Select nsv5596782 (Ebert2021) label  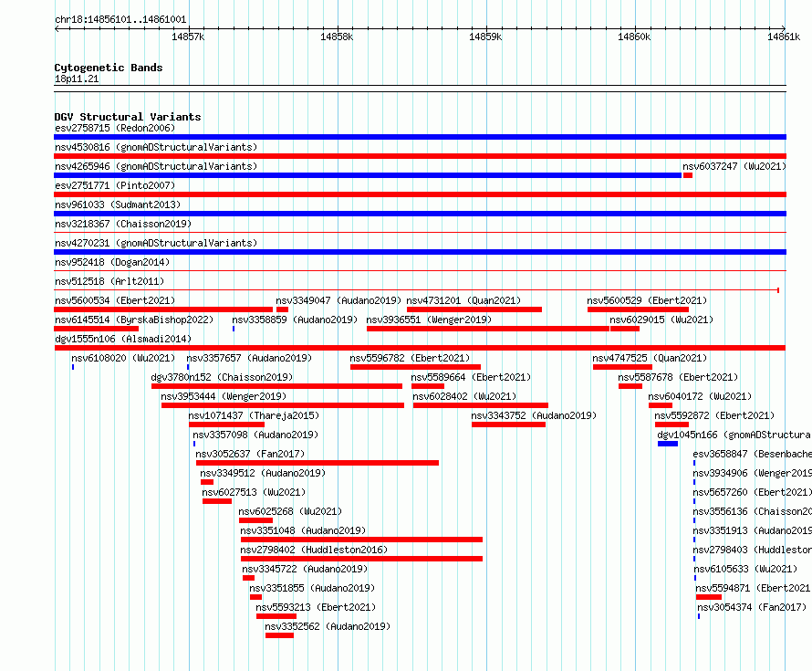coord(410,358)
